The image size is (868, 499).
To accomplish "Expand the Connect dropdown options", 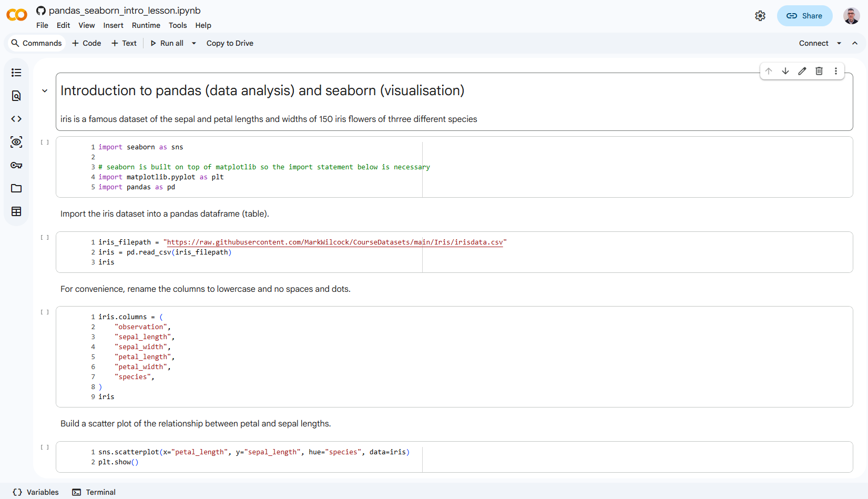I will point(838,43).
